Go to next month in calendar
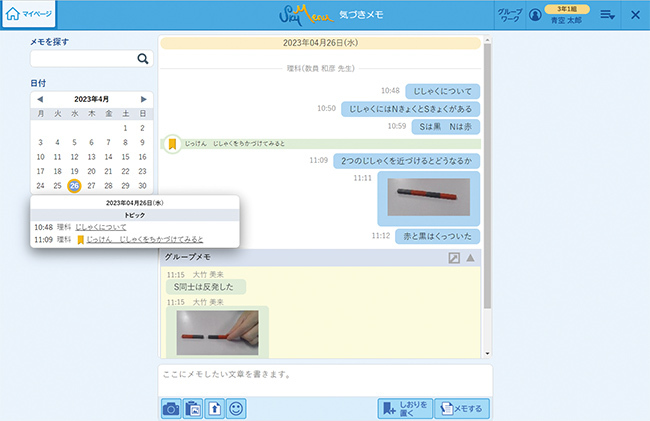This screenshot has width=650, height=421. click(143, 99)
